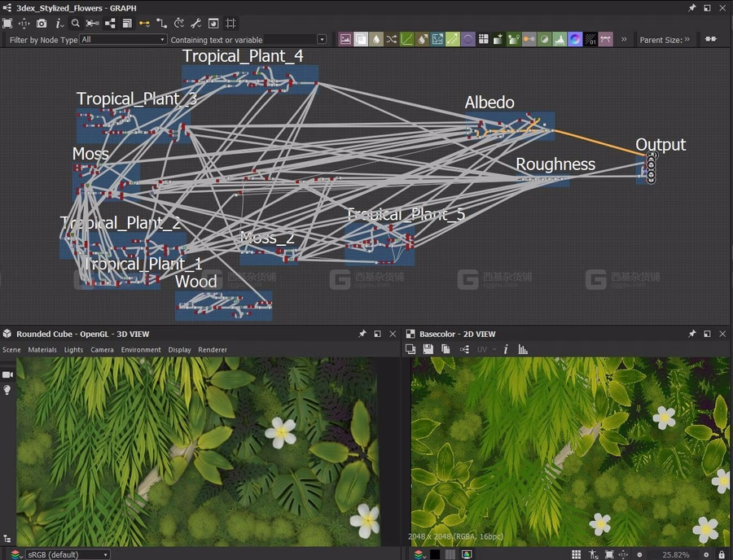The width and height of the screenshot is (733, 560).
Task: Select the Albedo frame title
Action: pyautogui.click(x=489, y=103)
